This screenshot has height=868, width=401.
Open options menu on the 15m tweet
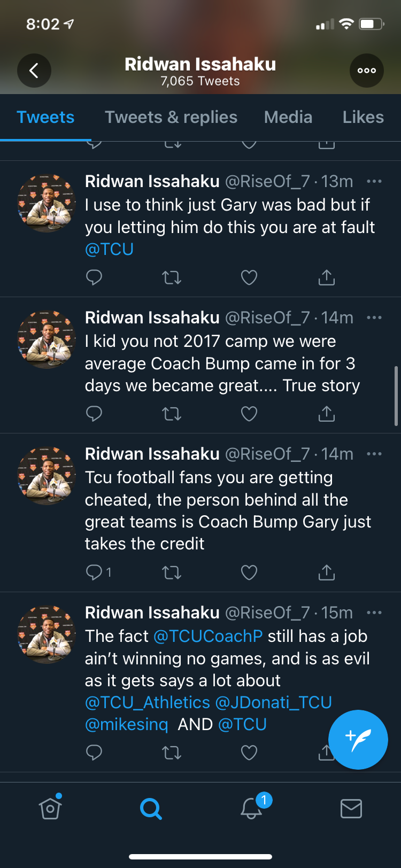[374, 613]
